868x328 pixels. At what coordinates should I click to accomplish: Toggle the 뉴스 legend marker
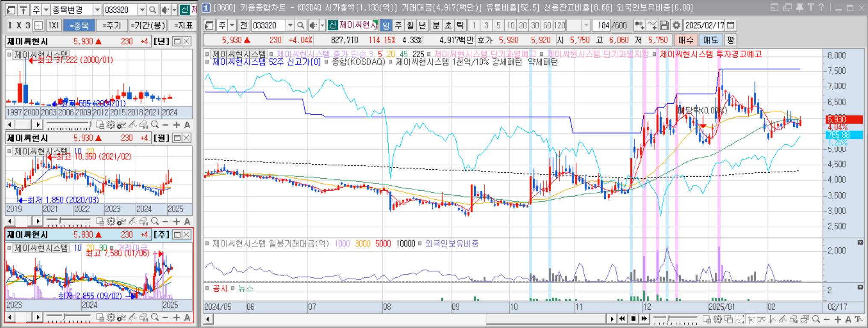[233, 288]
